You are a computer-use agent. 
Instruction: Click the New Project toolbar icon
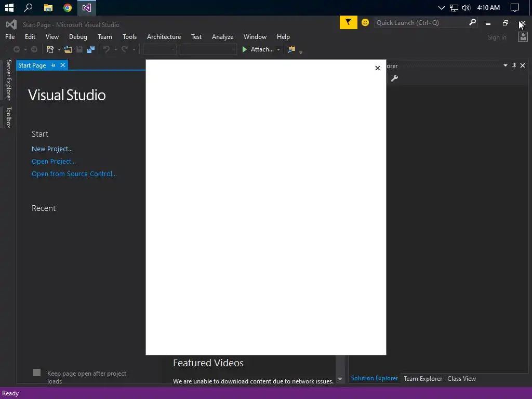click(x=50, y=49)
